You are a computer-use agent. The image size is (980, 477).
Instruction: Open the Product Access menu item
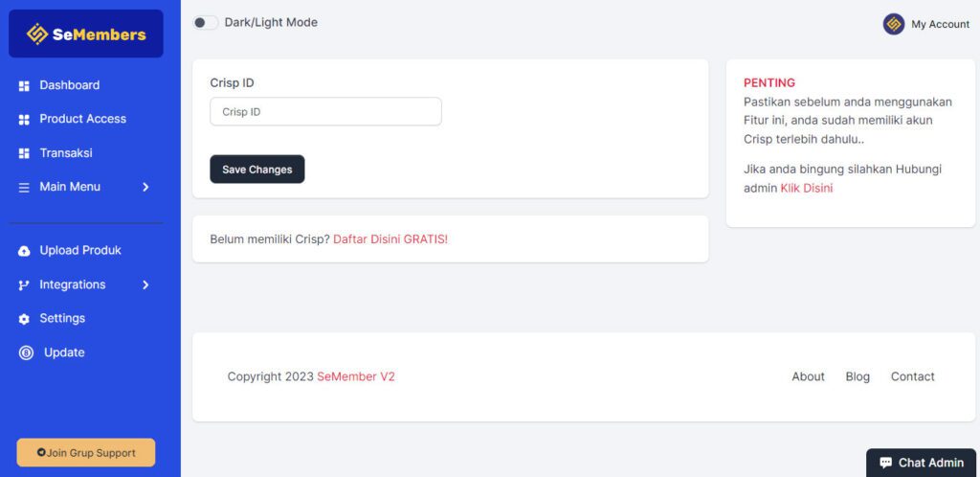pyautogui.click(x=82, y=119)
